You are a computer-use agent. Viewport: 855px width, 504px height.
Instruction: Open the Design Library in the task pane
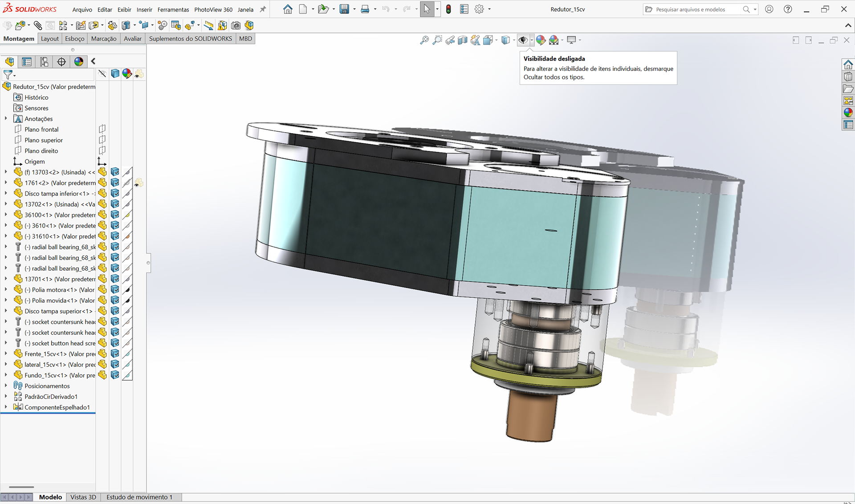[848, 77]
